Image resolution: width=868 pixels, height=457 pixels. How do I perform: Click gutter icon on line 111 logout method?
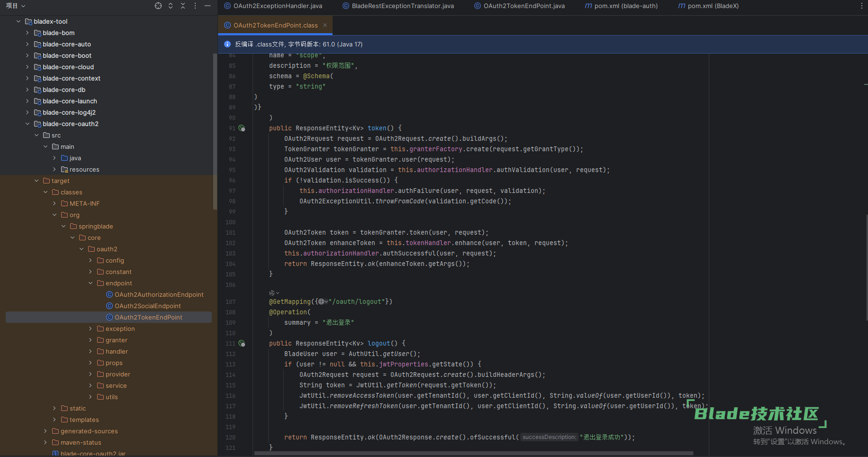[242, 344]
